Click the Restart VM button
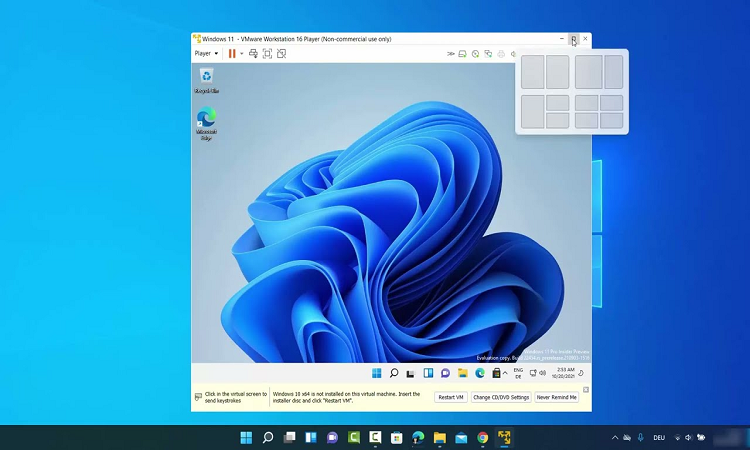This screenshot has width=750, height=450. [451, 397]
